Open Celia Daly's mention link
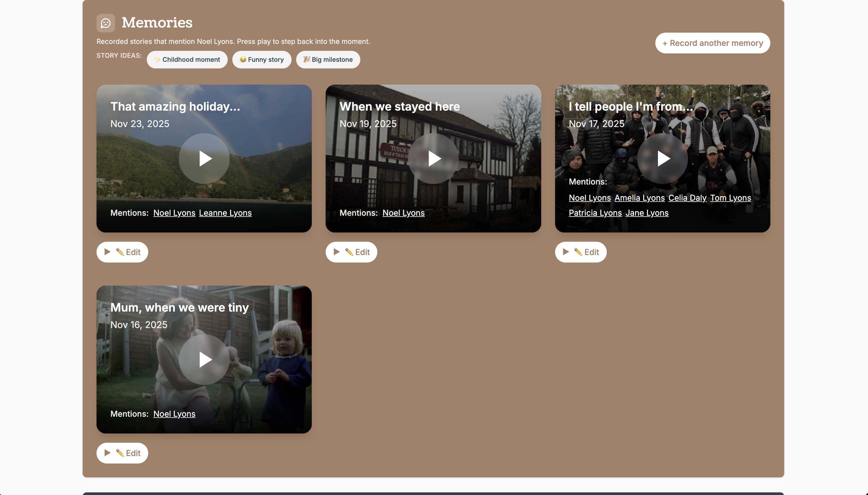Viewport: 868px width, 495px height. click(687, 198)
